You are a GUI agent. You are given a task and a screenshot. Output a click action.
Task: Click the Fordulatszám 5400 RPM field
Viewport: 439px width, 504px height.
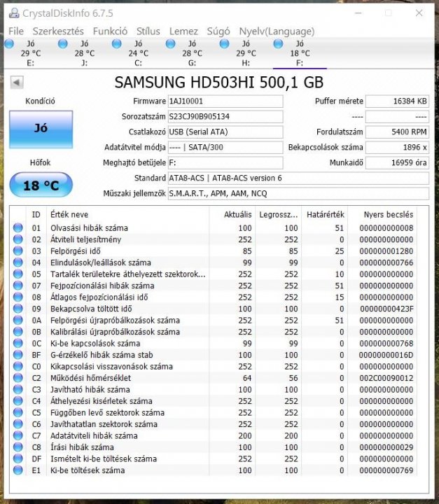[x=397, y=132]
